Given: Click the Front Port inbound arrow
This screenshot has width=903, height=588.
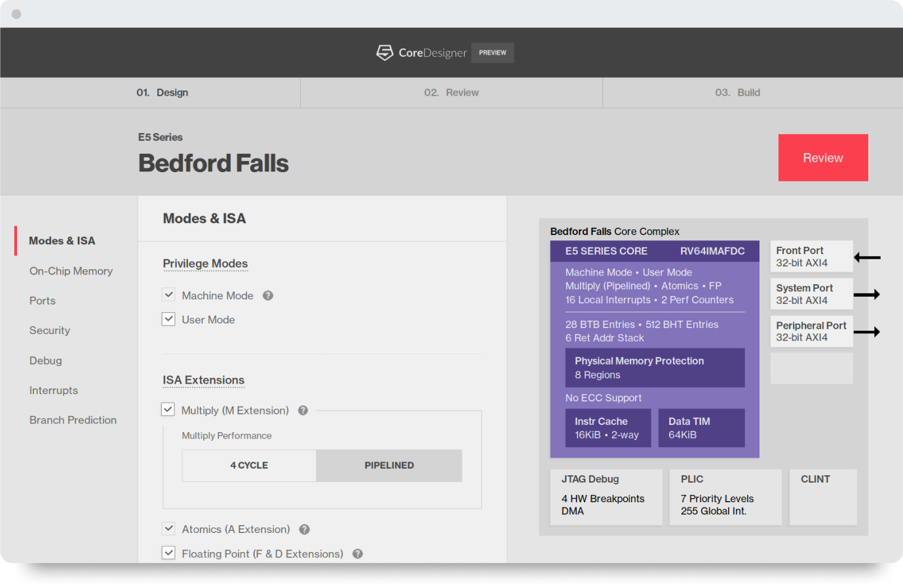Looking at the screenshot, I should [x=867, y=257].
